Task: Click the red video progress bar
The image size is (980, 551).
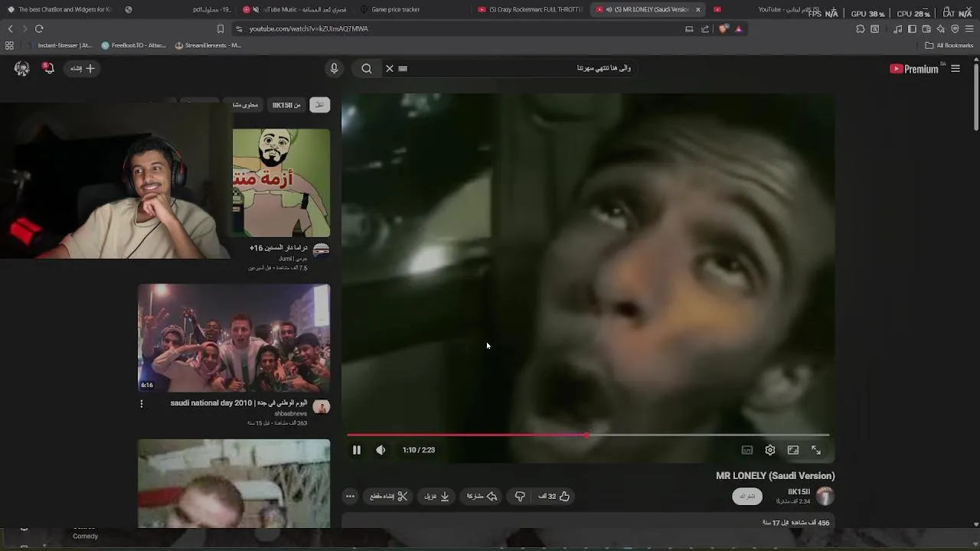Action: [587, 435]
